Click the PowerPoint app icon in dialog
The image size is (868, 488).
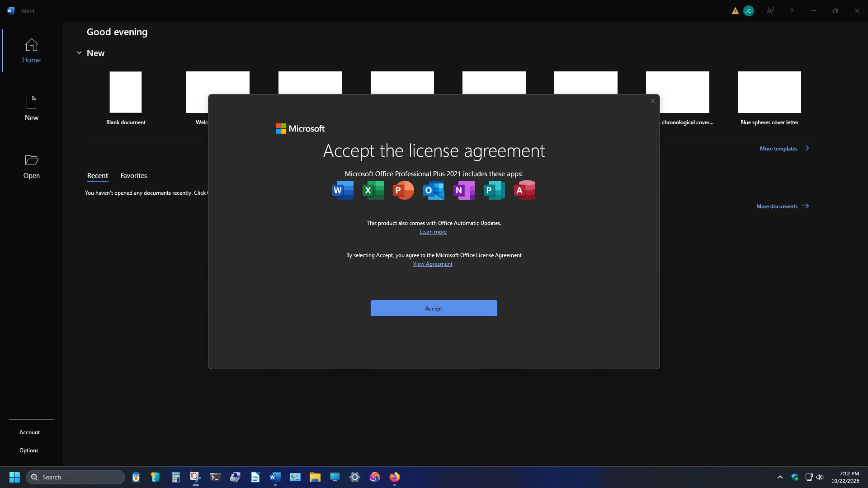pyautogui.click(x=403, y=190)
